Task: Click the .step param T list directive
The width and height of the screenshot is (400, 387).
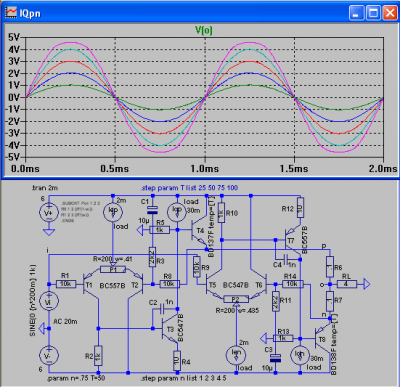Action: (x=189, y=188)
